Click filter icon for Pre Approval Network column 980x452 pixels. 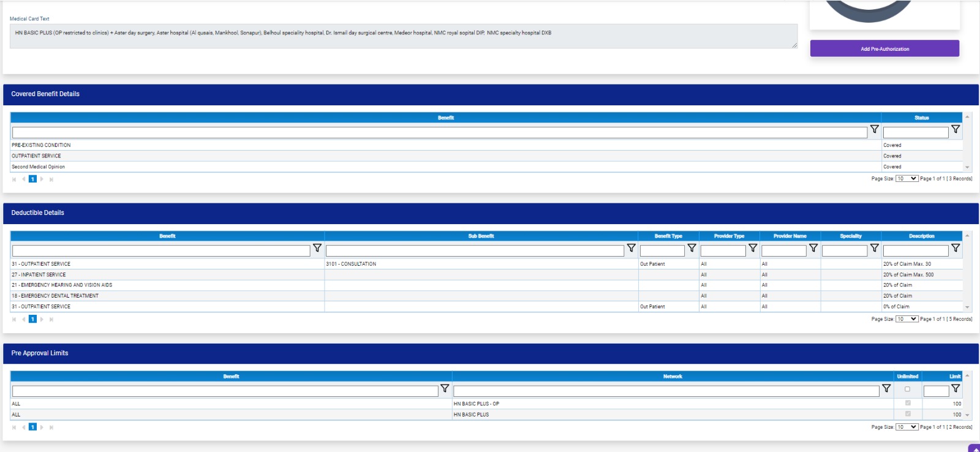click(886, 388)
